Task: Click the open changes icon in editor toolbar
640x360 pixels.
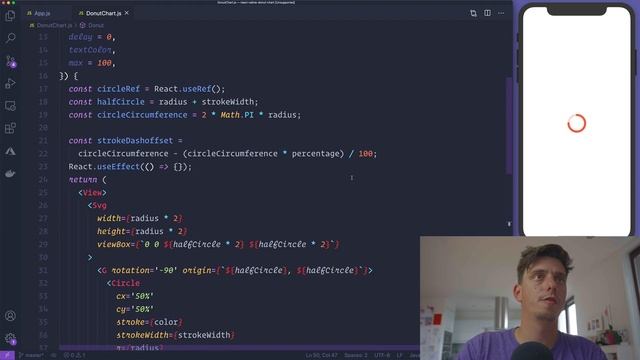Action: tap(473, 13)
